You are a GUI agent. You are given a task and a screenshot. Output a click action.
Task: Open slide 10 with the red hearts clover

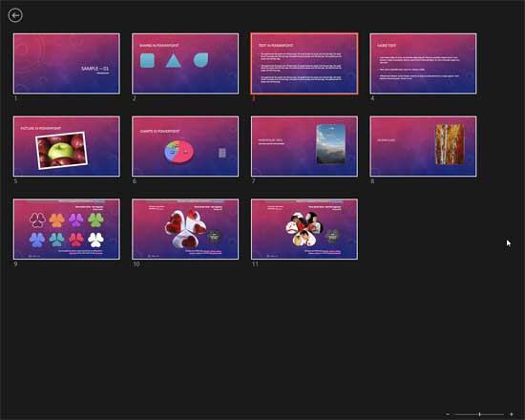click(x=185, y=229)
